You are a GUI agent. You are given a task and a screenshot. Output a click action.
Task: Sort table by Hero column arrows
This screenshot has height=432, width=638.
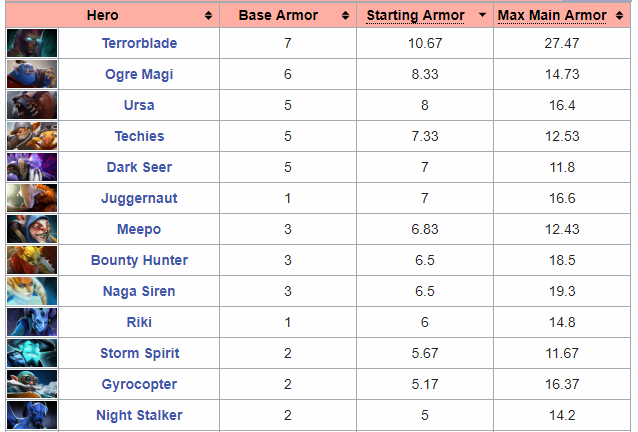(x=208, y=15)
